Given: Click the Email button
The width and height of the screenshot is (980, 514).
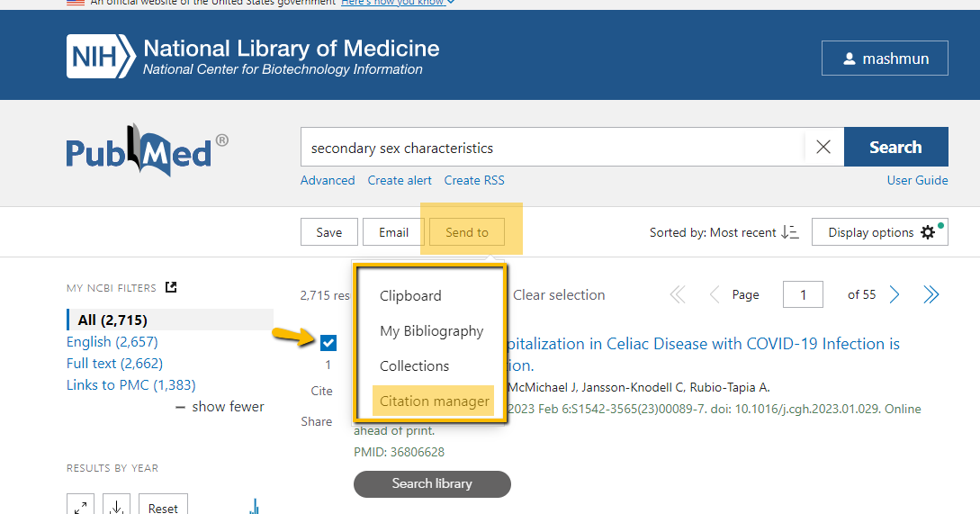Looking at the screenshot, I should tap(394, 232).
